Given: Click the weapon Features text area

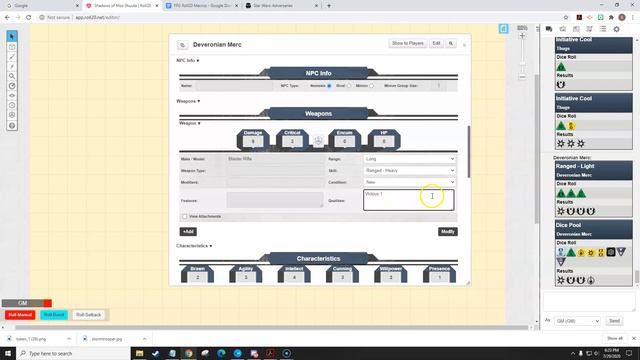Looking at the screenshot, I should [x=275, y=200].
